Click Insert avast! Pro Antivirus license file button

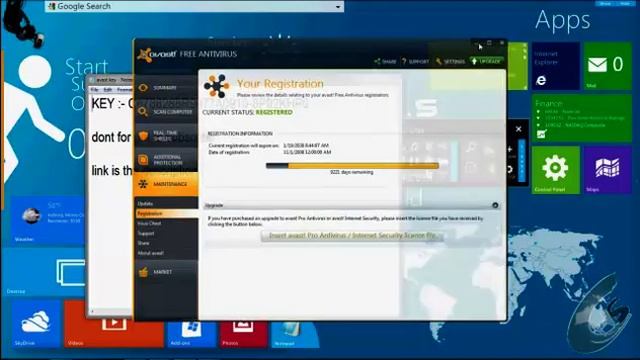352,236
